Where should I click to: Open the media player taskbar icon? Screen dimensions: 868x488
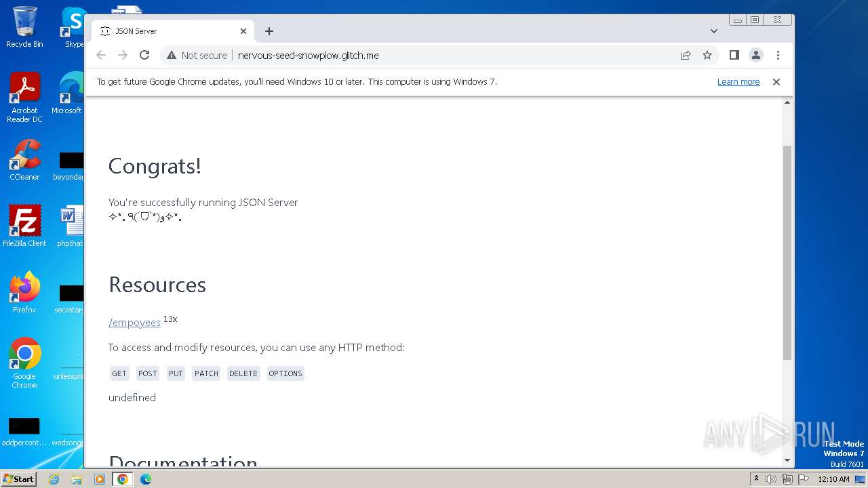point(100,479)
